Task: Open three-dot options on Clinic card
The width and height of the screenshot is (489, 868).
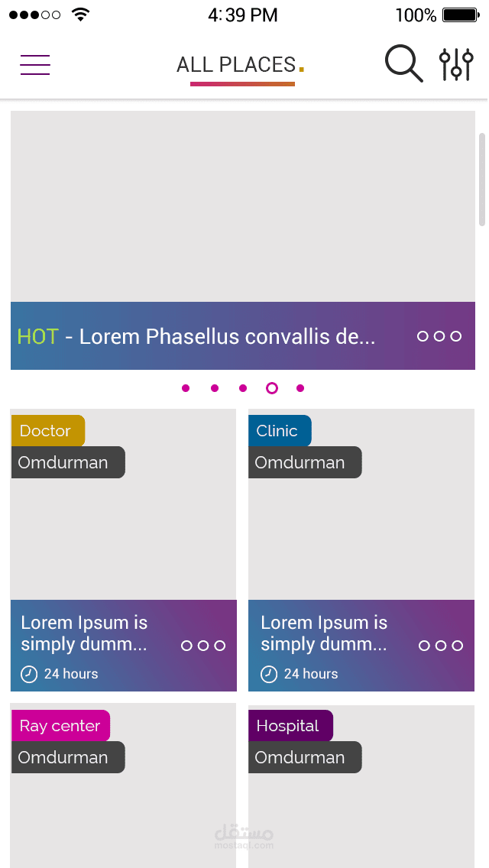Action: tap(441, 646)
